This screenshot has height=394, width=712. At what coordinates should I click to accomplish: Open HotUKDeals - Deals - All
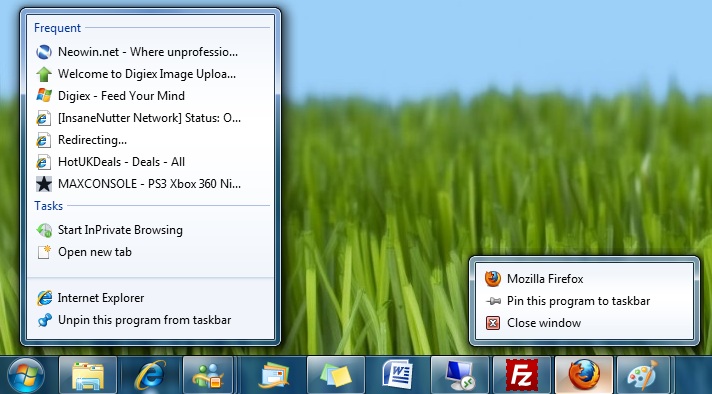tap(150, 162)
